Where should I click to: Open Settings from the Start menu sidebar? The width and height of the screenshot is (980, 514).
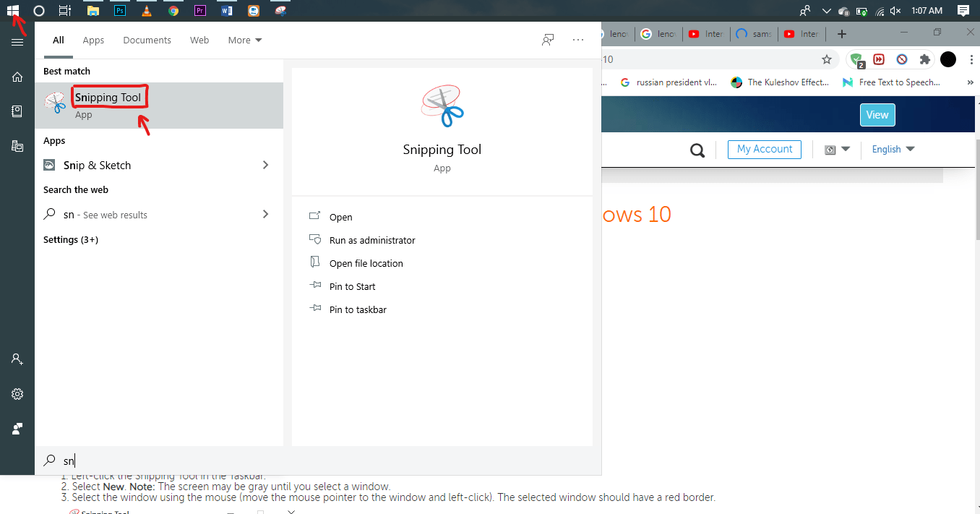pos(16,393)
